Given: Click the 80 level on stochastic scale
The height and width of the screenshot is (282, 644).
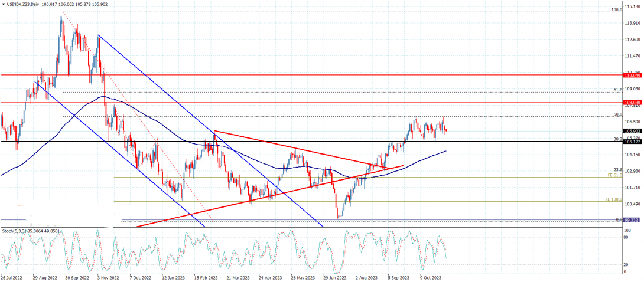Looking at the screenshot, I should [626, 237].
